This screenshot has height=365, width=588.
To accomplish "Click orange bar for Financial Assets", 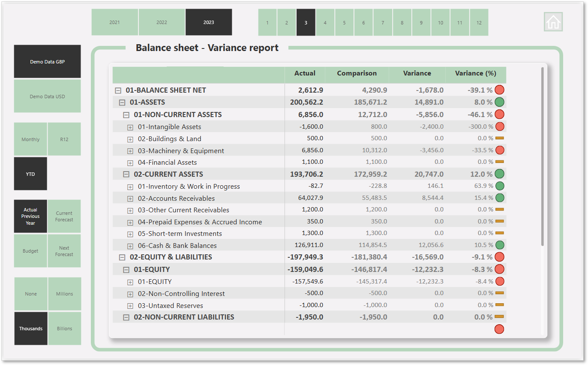I will (499, 162).
